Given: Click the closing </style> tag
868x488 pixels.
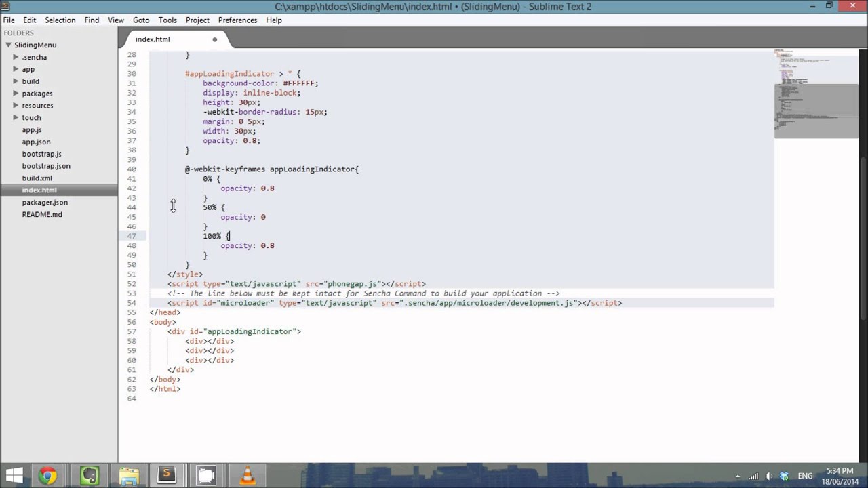Looking at the screenshot, I should point(185,274).
